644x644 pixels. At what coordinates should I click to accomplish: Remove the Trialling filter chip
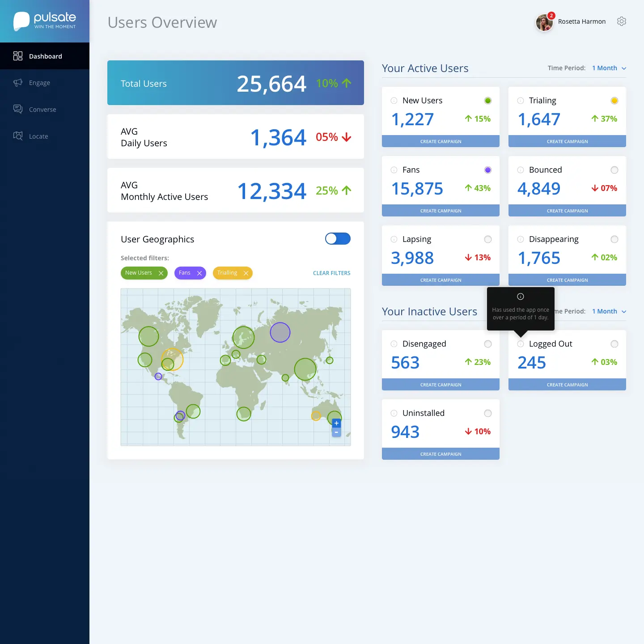pos(246,273)
